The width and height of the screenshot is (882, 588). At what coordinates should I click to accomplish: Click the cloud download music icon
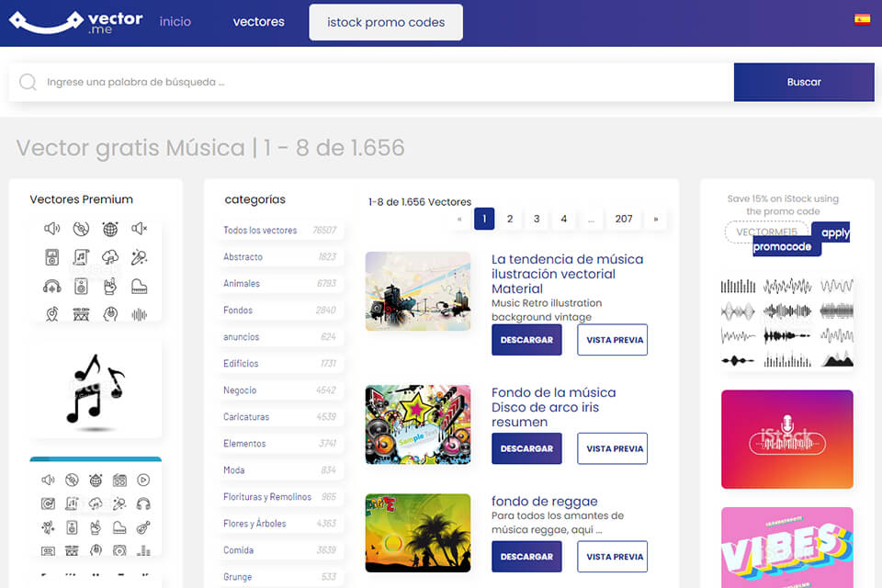[x=110, y=257]
